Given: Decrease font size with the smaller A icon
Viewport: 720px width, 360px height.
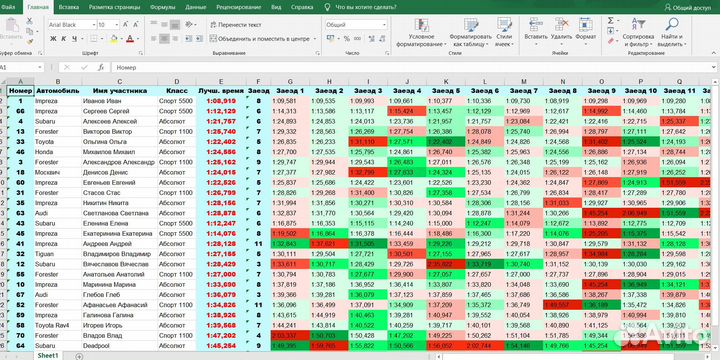Looking at the screenshot, I should (x=136, y=24).
